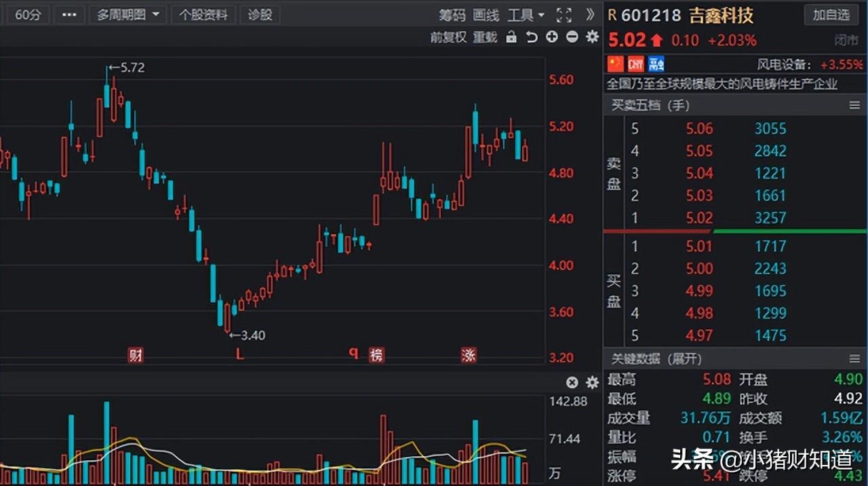
Task: Open the 多周期图 dropdown
Action: coord(127,14)
